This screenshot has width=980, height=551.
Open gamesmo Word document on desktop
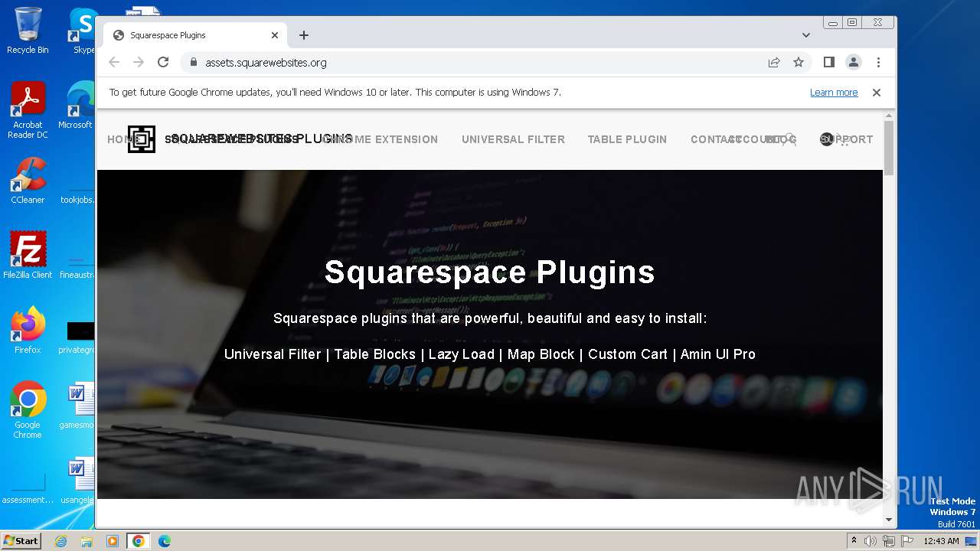[x=77, y=406]
